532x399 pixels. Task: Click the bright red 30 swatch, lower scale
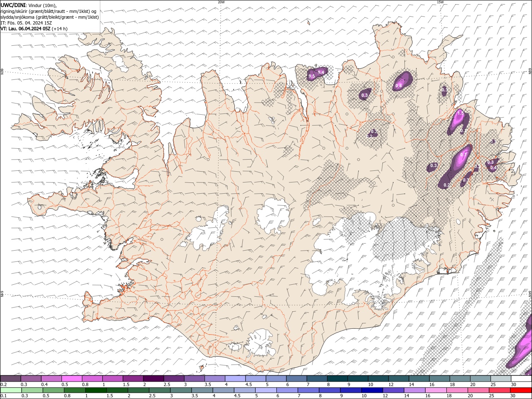click(x=521, y=390)
